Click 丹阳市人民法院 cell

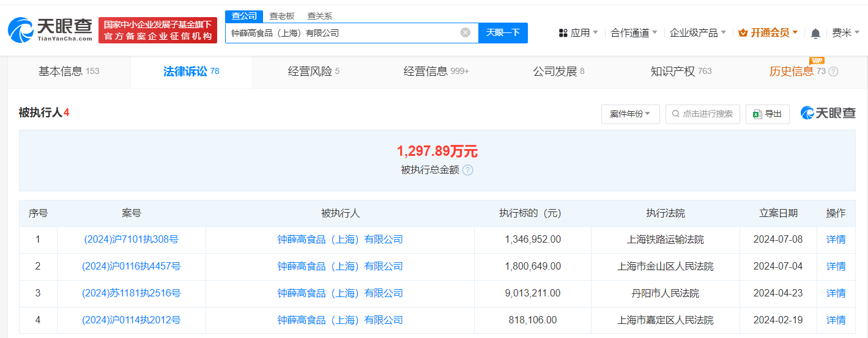(666, 293)
